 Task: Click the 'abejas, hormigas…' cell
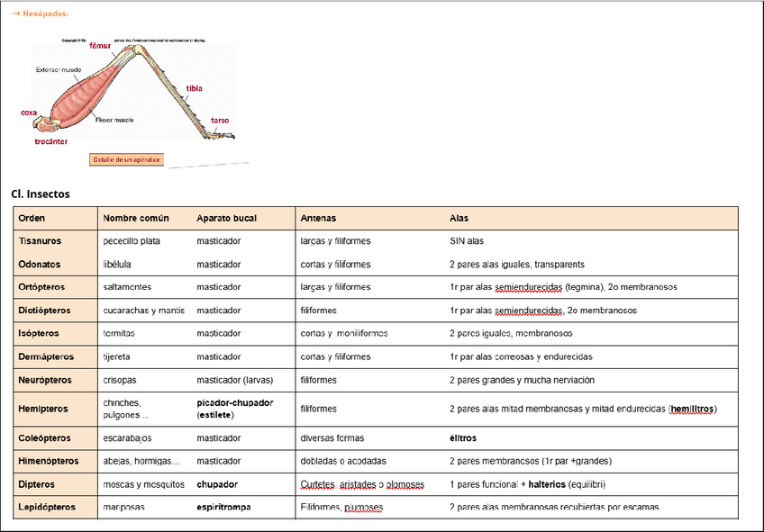click(141, 461)
